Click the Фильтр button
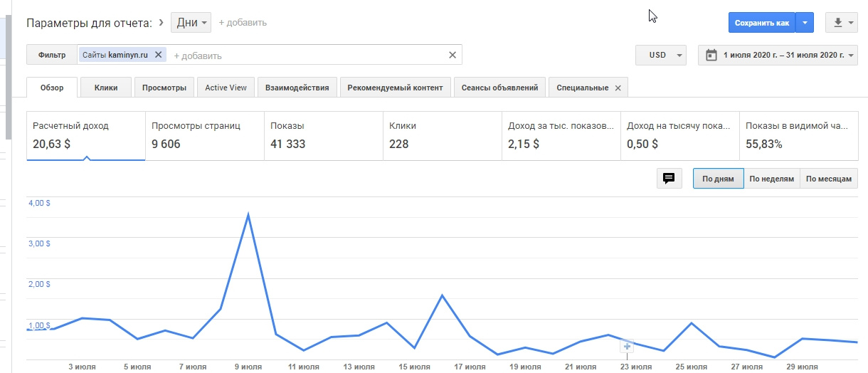The width and height of the screenshot is (868, 373). [x=52, y=55]
